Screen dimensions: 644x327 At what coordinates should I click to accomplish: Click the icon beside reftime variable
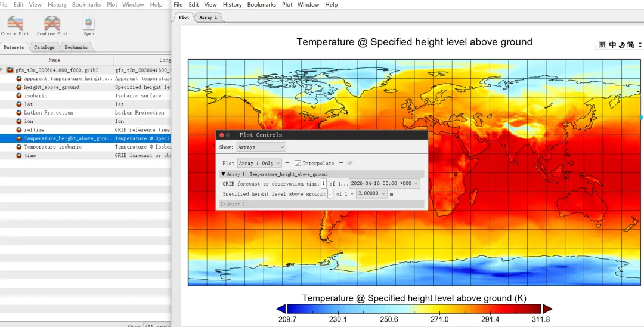click(19, 130)
